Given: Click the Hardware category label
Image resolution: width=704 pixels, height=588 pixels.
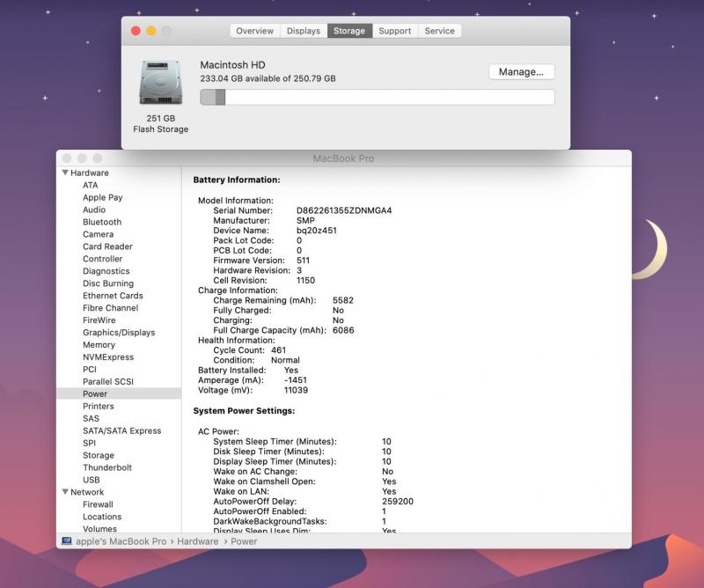Looking at the screenshot, I should (x=90, y=173).
